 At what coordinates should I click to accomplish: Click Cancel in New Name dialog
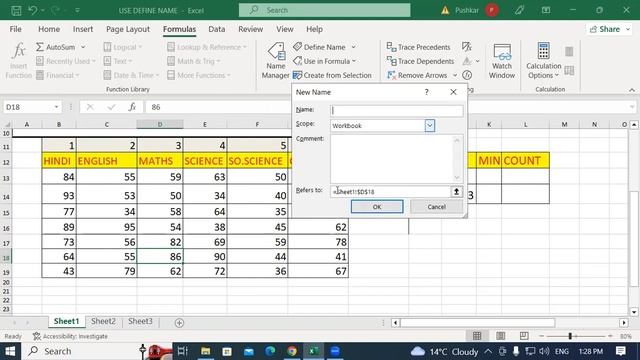pyautogui.click(x=436, y=207)
